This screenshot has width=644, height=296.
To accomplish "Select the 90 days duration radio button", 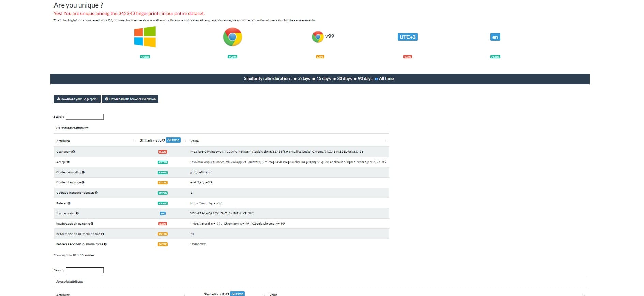I will pos(355,79).
